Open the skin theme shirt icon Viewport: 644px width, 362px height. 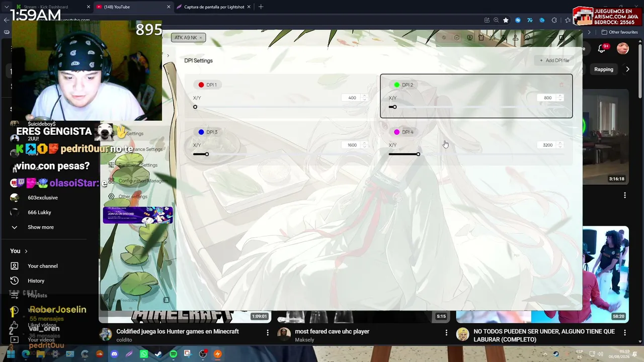click(x=481, y=38)
